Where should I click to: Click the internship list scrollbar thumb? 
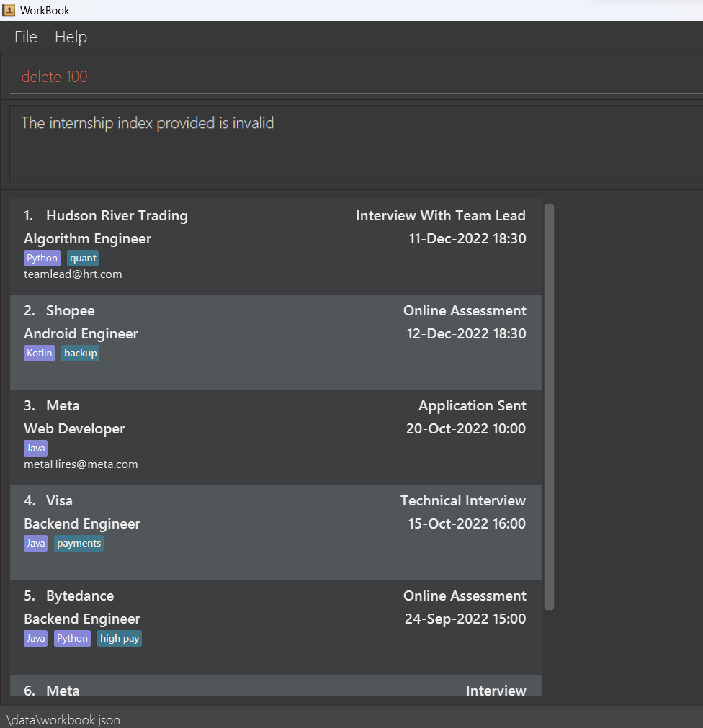[549, 406]
